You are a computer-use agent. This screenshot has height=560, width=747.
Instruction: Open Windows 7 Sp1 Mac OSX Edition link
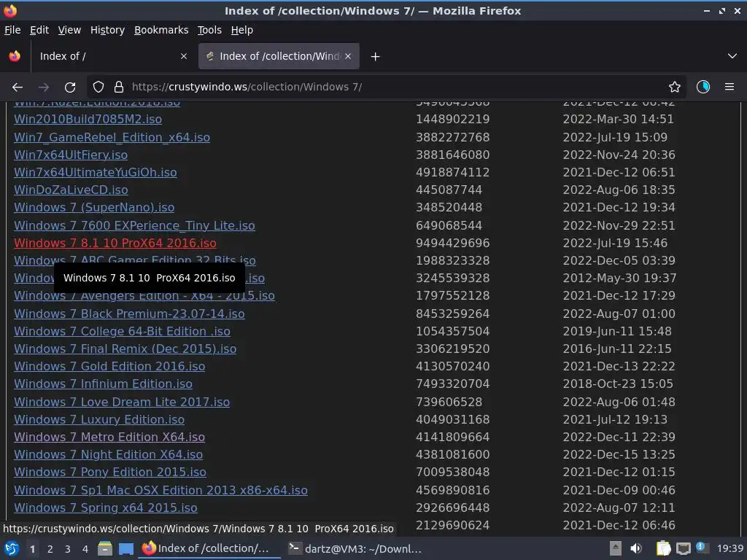point(160,490)
